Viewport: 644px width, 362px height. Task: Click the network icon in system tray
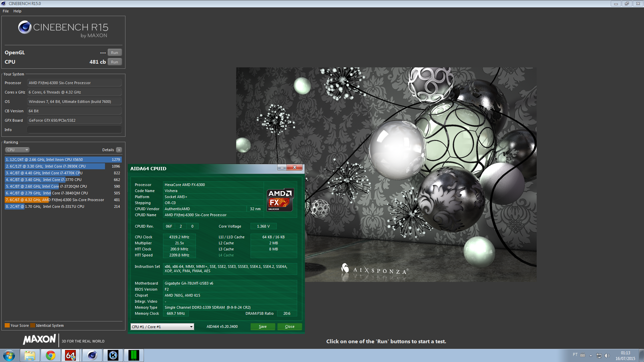pyautogui.click(x=599, y=356)
